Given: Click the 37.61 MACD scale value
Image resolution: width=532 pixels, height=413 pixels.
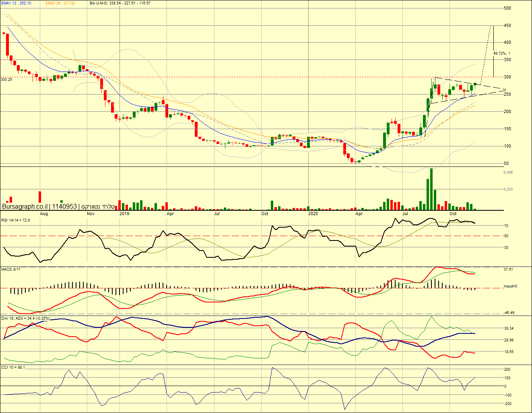Looking at the screenshot, I should 509,269.
